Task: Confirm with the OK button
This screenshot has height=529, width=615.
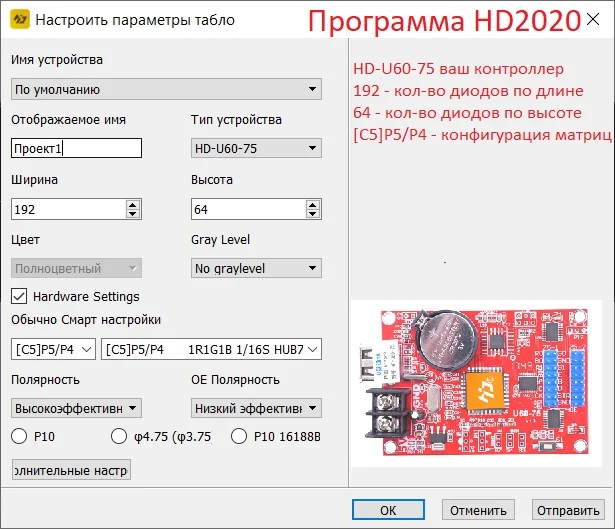Action: 388,510
